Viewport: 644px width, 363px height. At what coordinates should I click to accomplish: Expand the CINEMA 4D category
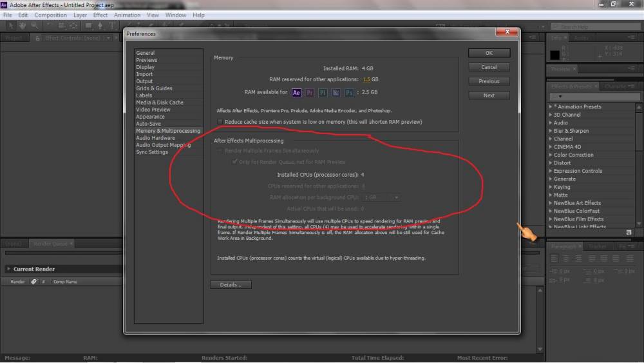[551, 147]
